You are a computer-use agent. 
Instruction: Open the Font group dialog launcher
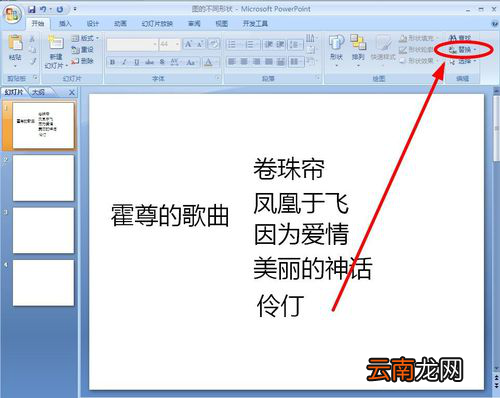click(218, 78)
